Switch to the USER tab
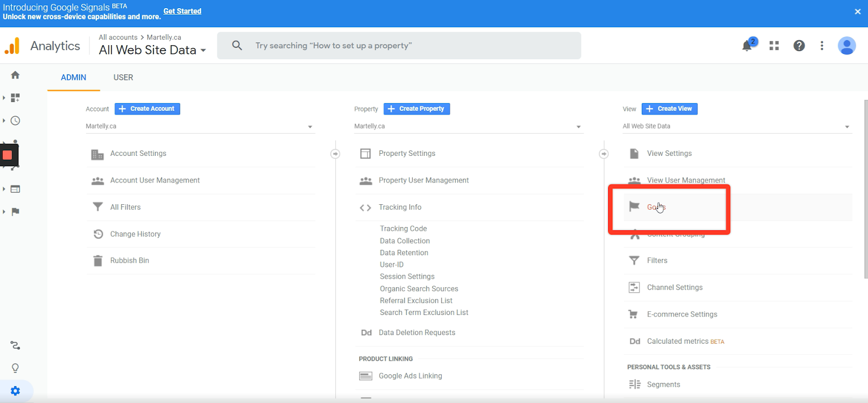 (x=123, y=78)
